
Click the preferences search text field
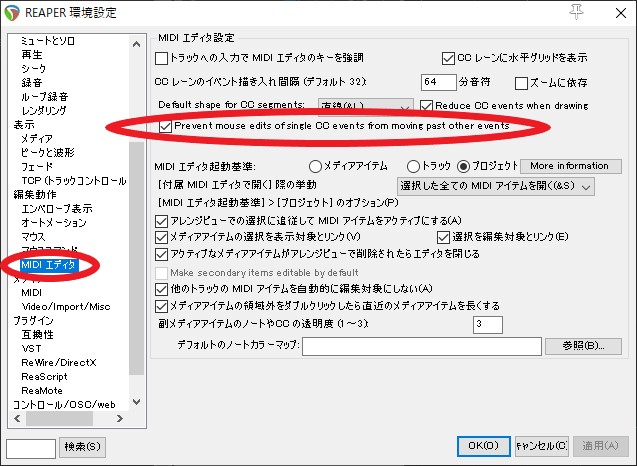pyautogui.click(x=31, y=449)
